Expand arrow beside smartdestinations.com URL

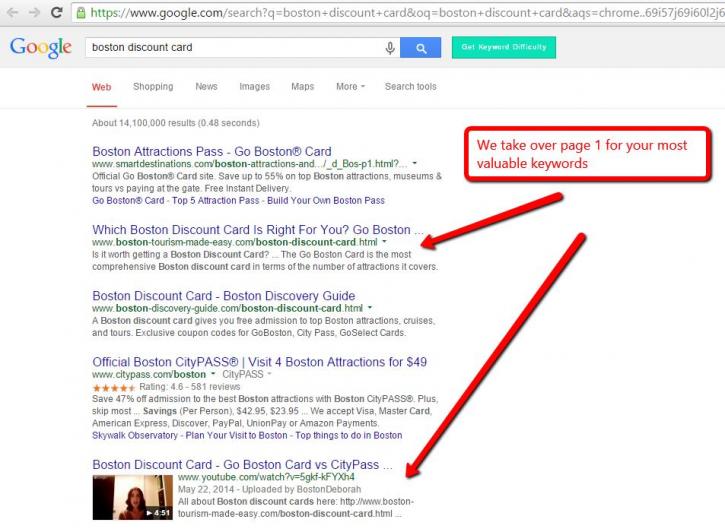click(x=415, y=163)
